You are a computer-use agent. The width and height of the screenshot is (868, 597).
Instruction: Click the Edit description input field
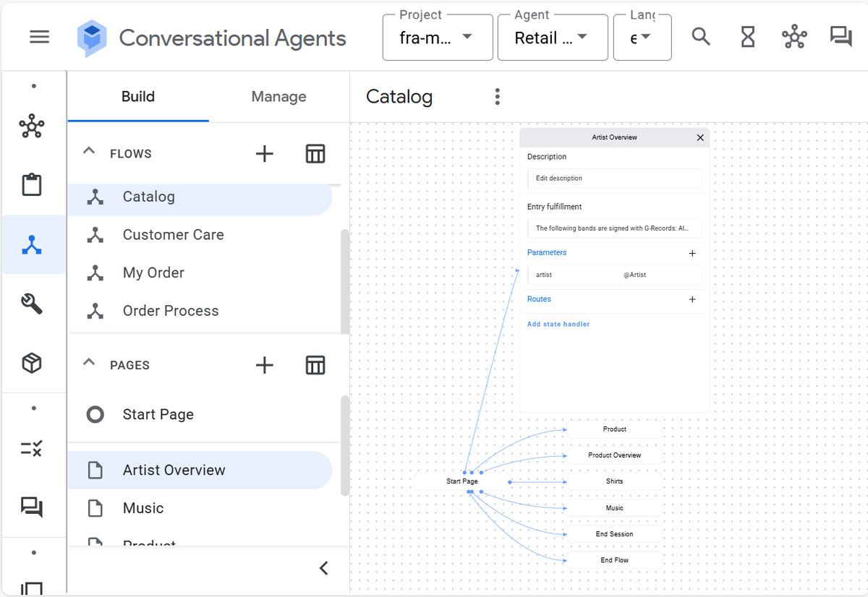614,178
